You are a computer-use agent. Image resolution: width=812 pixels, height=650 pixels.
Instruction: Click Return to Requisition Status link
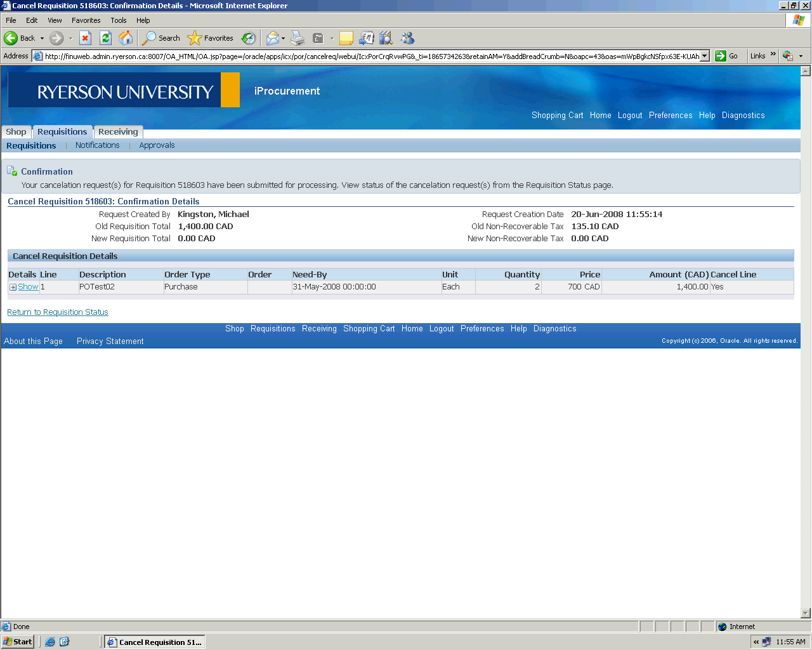pyautogui.click(x=58, y=312)
